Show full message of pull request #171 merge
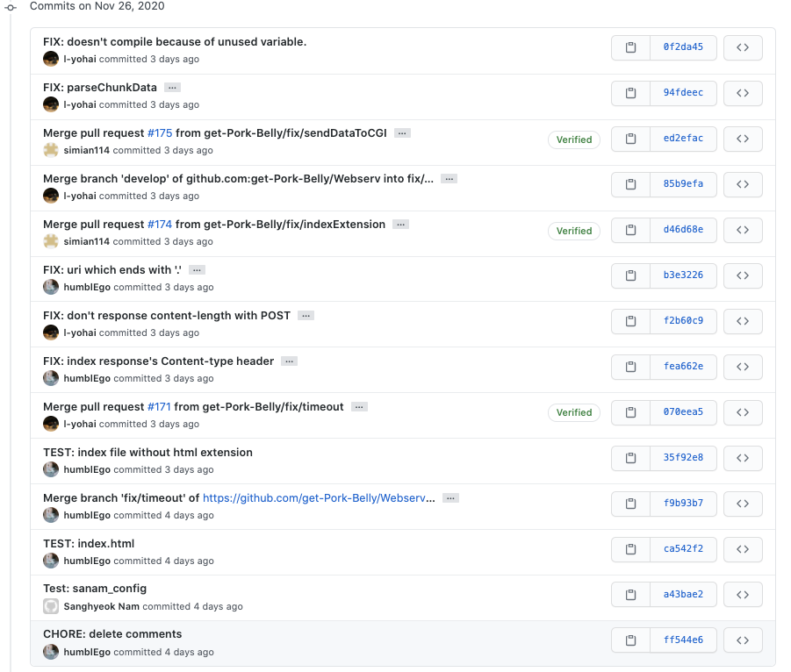791x672 pixels. 359,407
